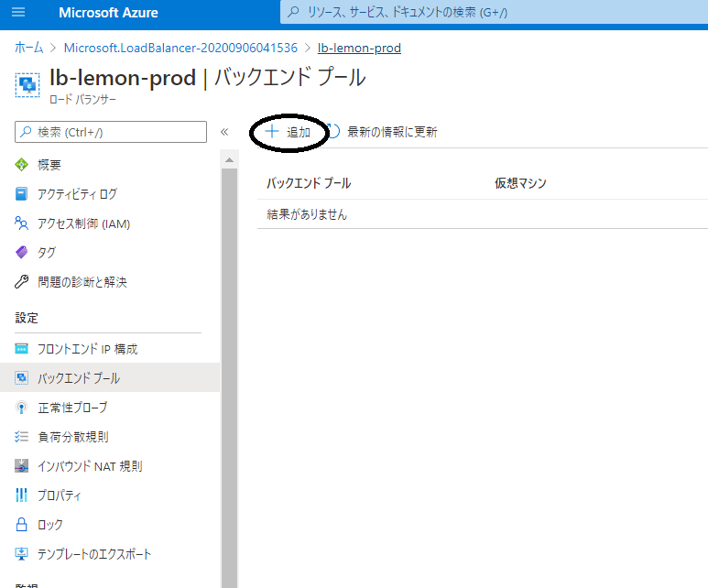
Task: Click the ロード バランサー subtitle text
Action: pyautogui.click(x=82, y=99)
